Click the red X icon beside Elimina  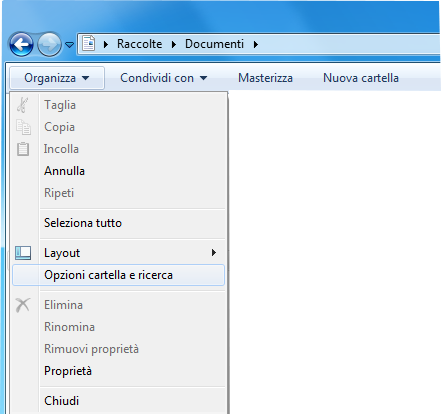click(23, 305)
